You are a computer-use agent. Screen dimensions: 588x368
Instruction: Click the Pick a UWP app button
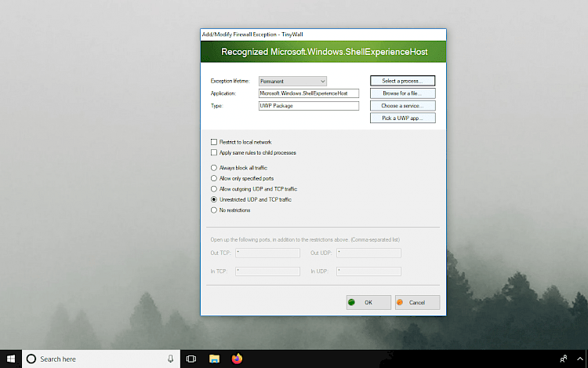tap(402, 118)
